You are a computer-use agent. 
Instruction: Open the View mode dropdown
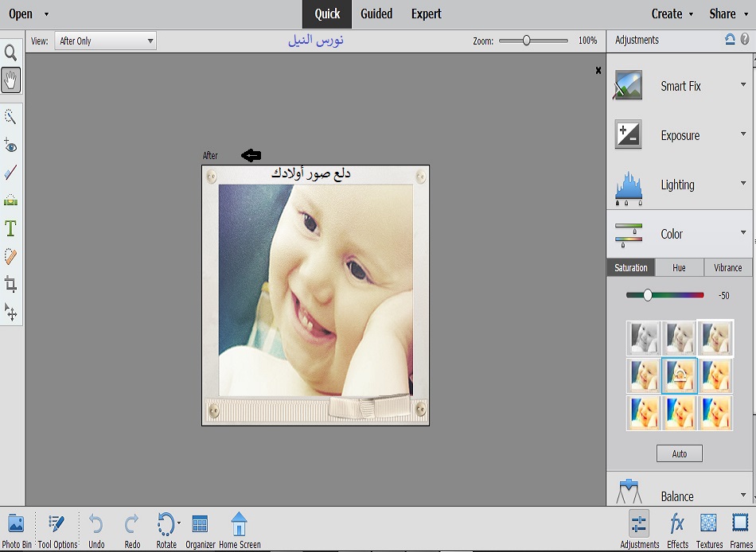pos(105,41)
